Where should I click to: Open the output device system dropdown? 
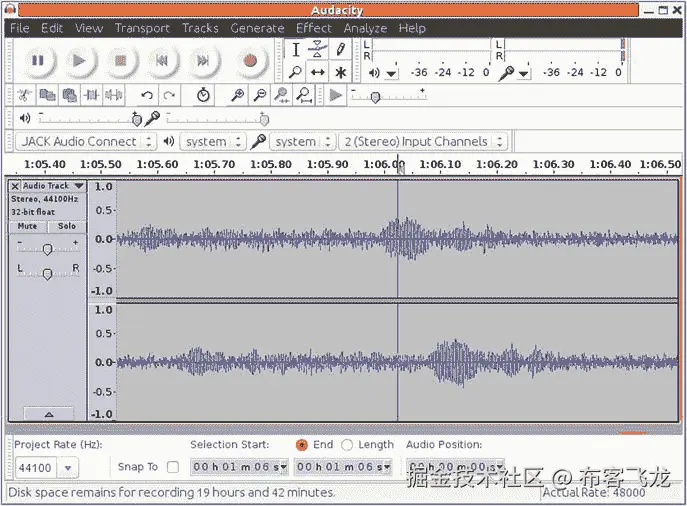[213, 142]
